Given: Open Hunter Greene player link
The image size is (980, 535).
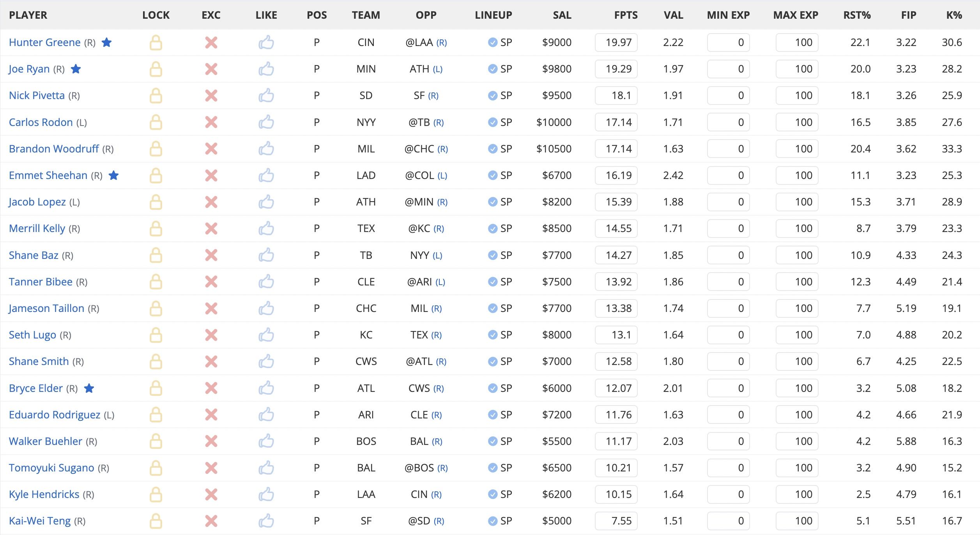Looking at the screenshot, I should [x=45, y=43].
